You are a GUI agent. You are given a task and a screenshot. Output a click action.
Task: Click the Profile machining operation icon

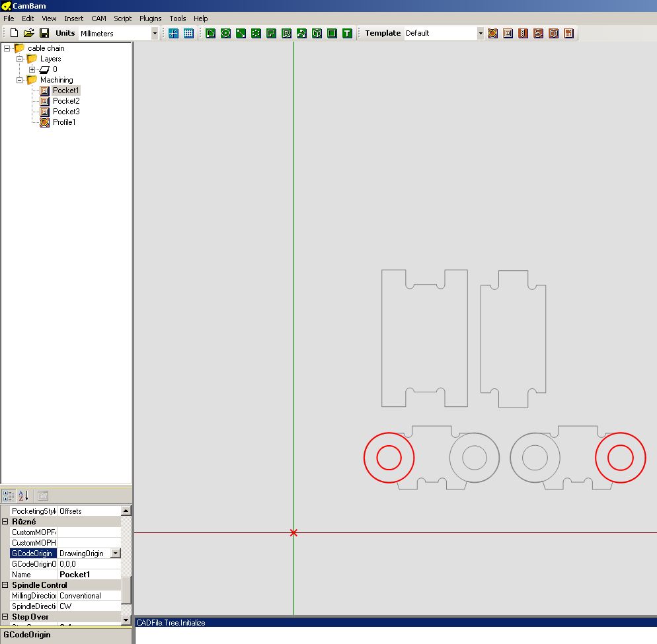[492, 33]
